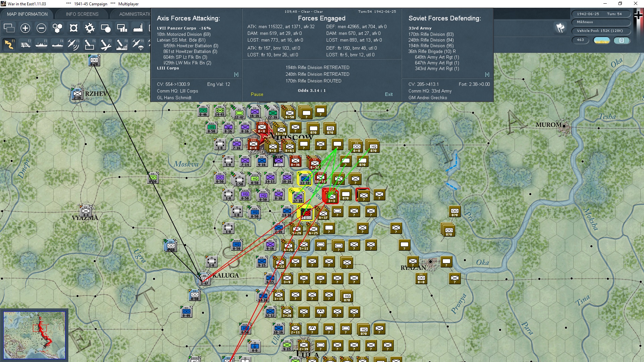This screenshot has height=362, width=644.
Task: Click Pause in the combat report
Action: 257,95
